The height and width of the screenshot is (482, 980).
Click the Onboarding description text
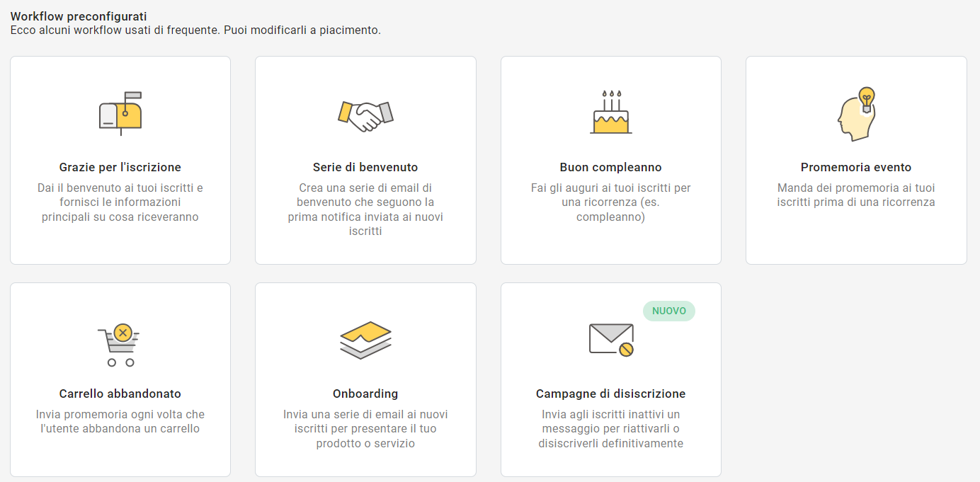point(365,427)
